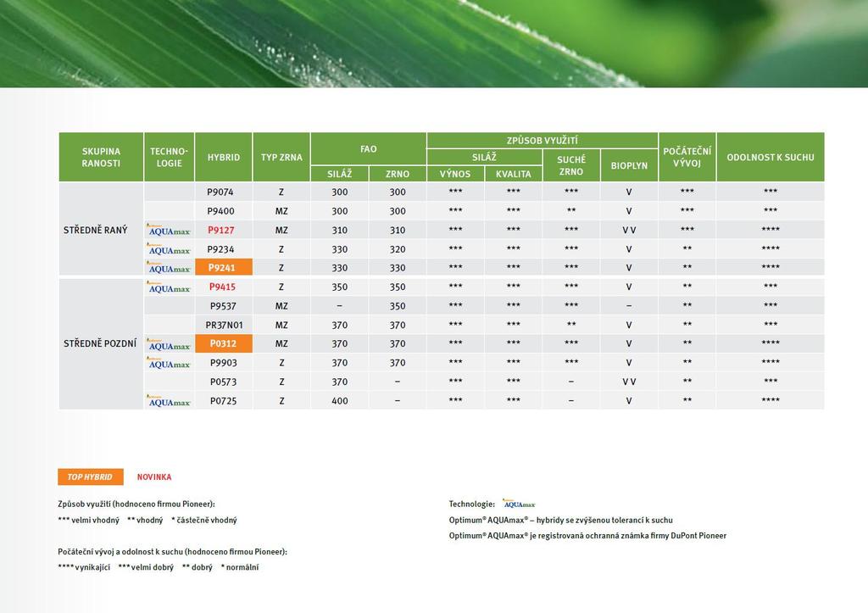Click the legend entry '* normální'
This screenshot has height=613, width=868.
click(240, 567)
